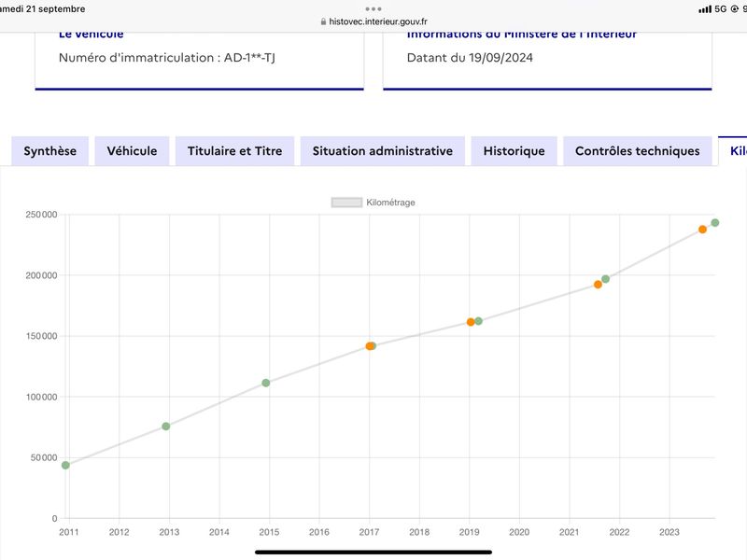Switch to the Véhicule tab
The height and width of the screenshot is (560, 747).
132,151
